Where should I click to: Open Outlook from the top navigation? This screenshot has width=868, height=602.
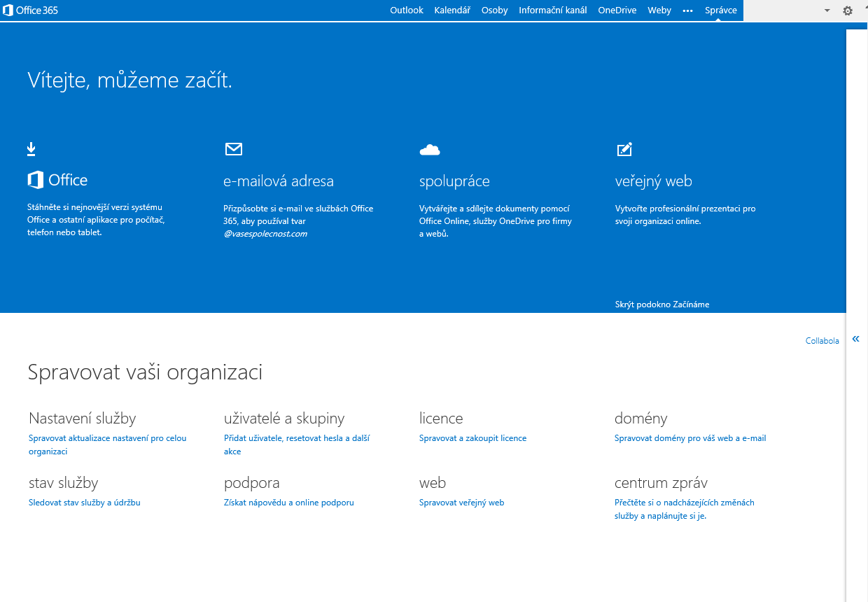point(407,10)
